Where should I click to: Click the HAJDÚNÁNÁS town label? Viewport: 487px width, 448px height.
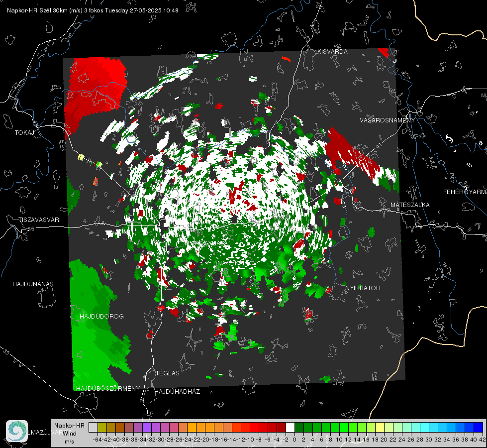point(33,284)
